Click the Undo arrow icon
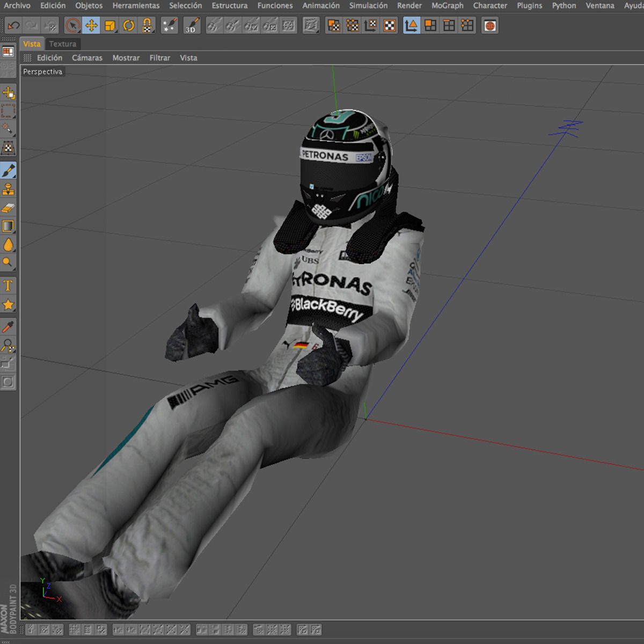Image resolution: width=644 pixels, height=644 pixels. pos(13,25)
